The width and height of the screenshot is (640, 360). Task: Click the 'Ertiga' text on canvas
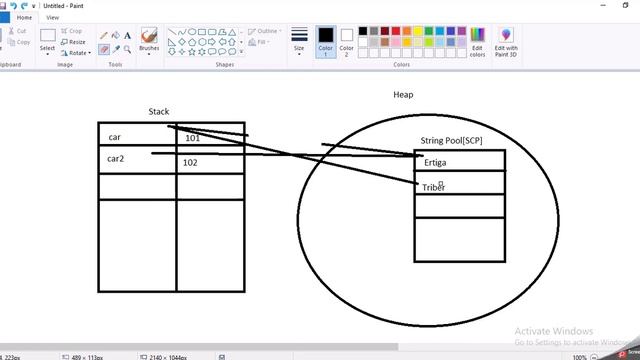[x=435, y=162]
